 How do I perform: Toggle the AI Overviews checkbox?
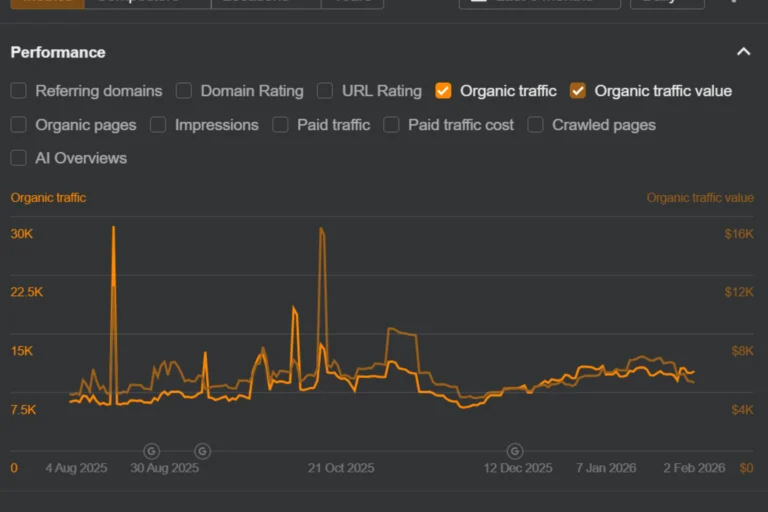pos(19,158)
